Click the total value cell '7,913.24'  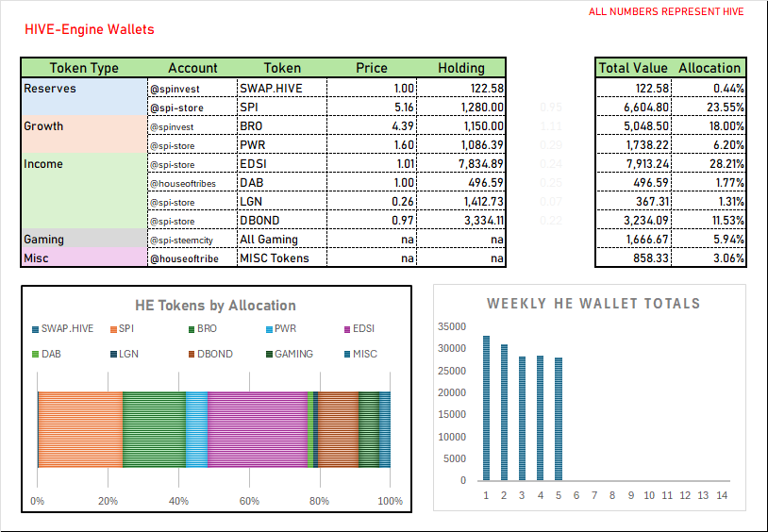coord(633,163)
